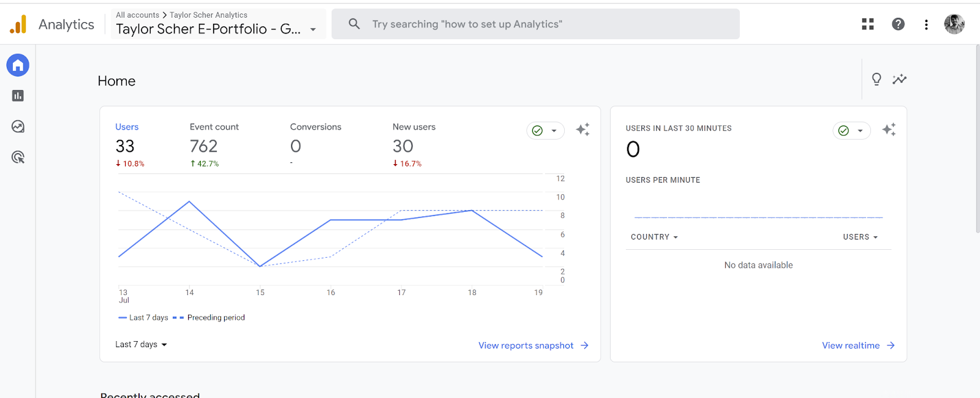This screenshot has width=980, height=398.
Task: Open the Advertising sidebar icon
Action: click(x=18, y=157)
